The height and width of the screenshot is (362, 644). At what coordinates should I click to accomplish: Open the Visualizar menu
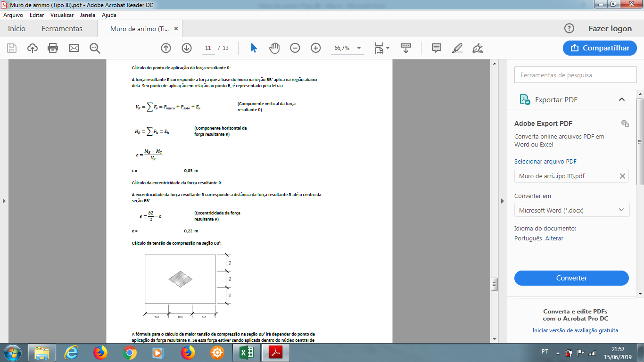point(62,15)
